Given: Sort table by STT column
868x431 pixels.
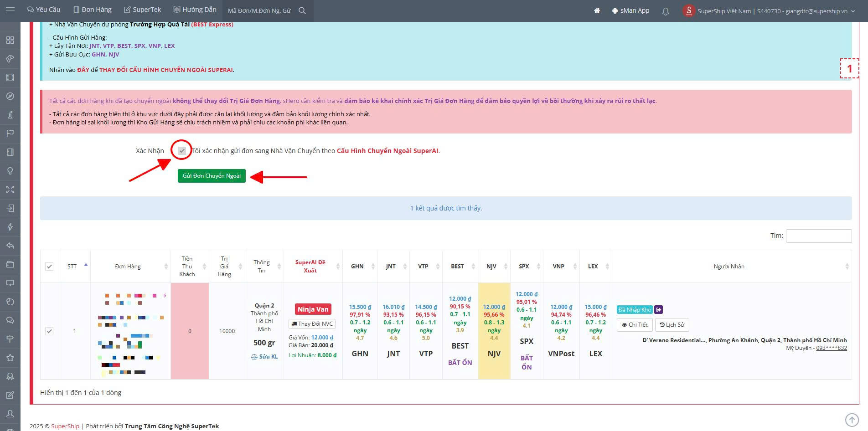Looking at the screenshot, I should 75,267.
